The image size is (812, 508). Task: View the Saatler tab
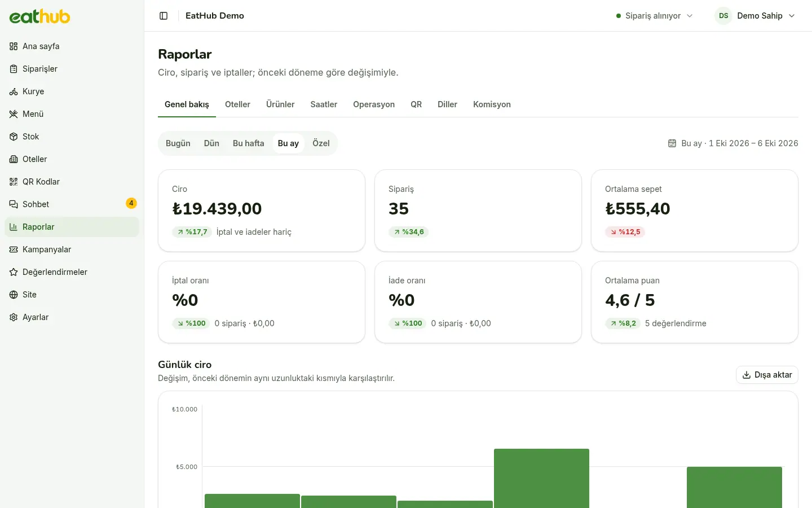click(324, 104)
